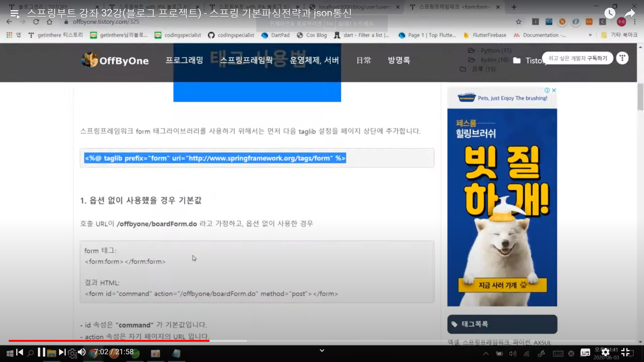The width and height of the screenshot is (644, 362).
Task: Reload the current browser page
Action: click(36, 22)
